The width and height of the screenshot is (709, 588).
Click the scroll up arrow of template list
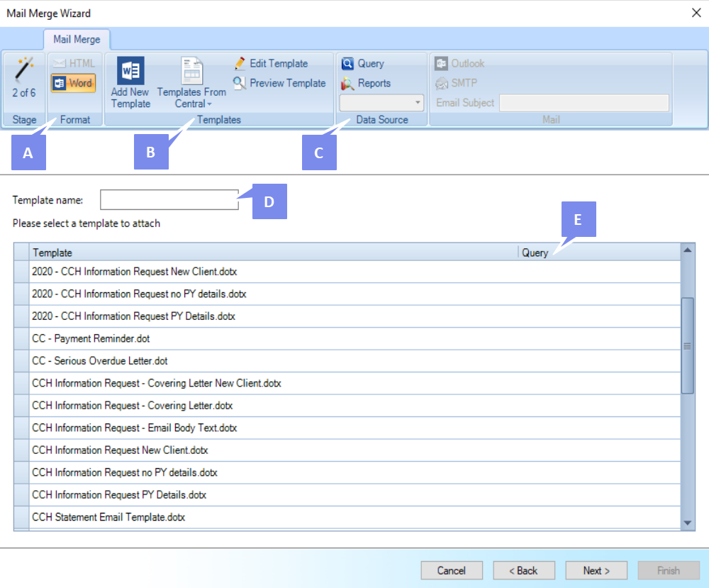pyautogui.click(x=688, y=250)
